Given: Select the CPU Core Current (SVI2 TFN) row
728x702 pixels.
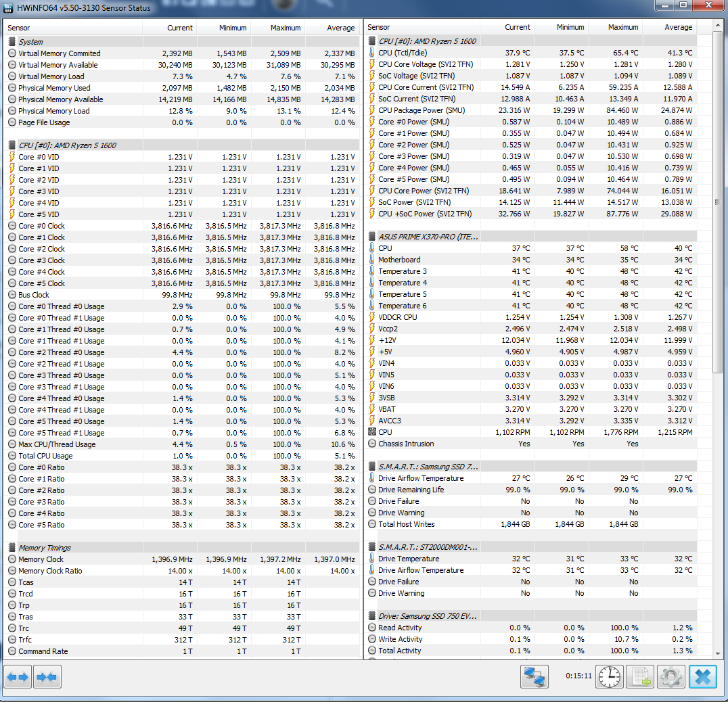Looking at the screenshot, I should (x=530, y=87).
